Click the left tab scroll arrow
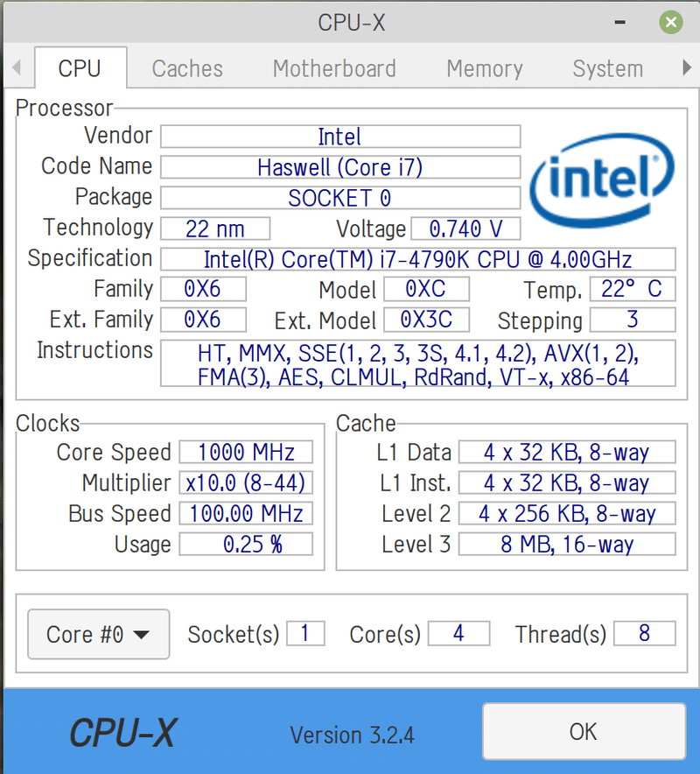This screenshot has height=774, width=700. click(17, 67)
